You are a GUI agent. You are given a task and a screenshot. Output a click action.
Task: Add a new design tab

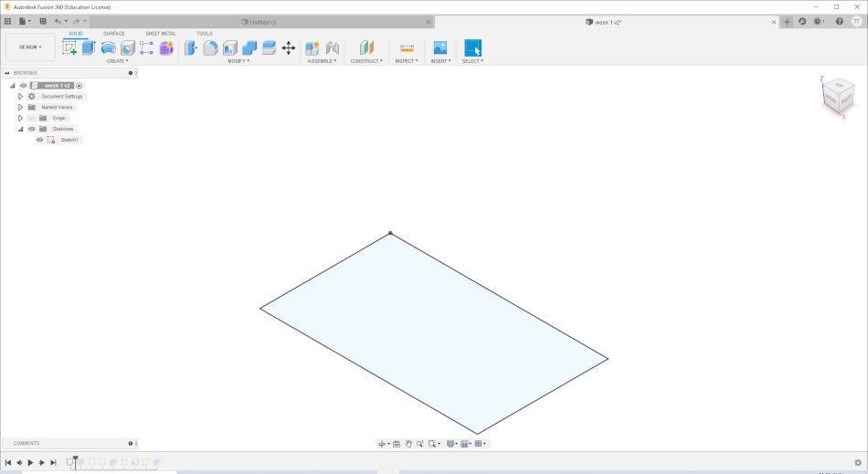tap(787, 22)
